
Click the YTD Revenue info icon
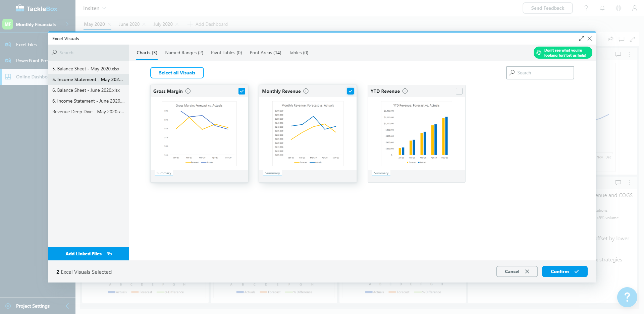[405, 91]
